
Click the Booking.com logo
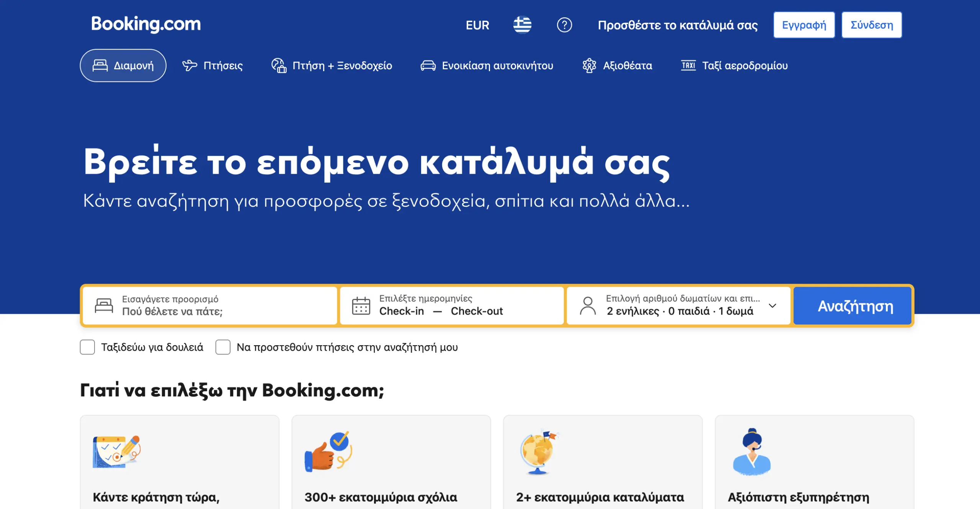[x=146, y=24]
